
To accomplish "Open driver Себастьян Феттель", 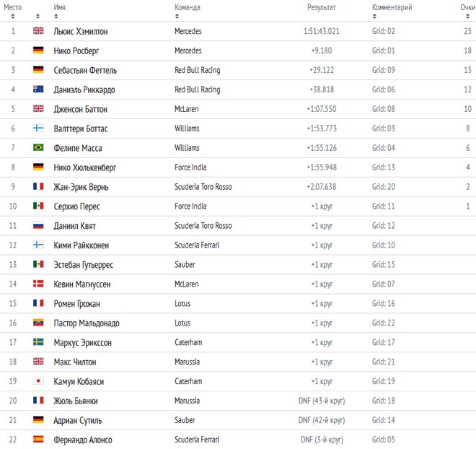I will pyautogui.click(x=85, y=70).
